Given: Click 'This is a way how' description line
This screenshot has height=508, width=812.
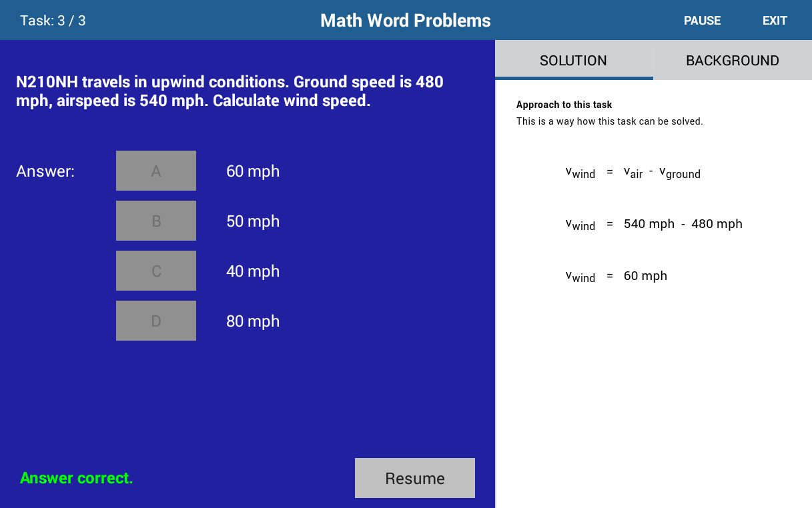Looking at the screenshot, I should tap(609, 121).
